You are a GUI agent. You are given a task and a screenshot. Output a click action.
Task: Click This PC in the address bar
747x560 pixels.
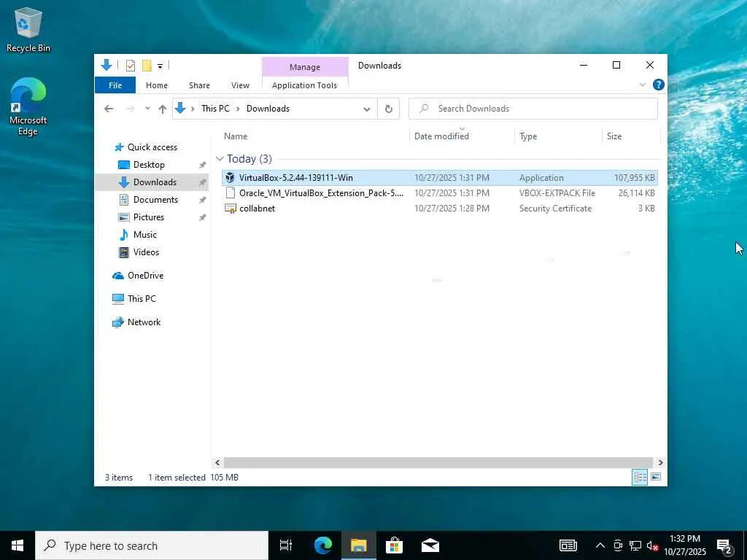pos(215,109)
